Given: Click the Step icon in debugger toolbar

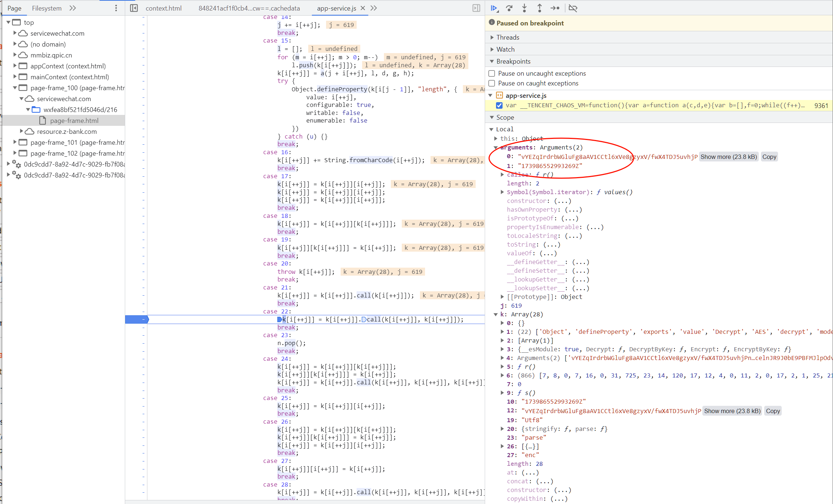Looking at the screenshot, I should [x=555, y=8].
